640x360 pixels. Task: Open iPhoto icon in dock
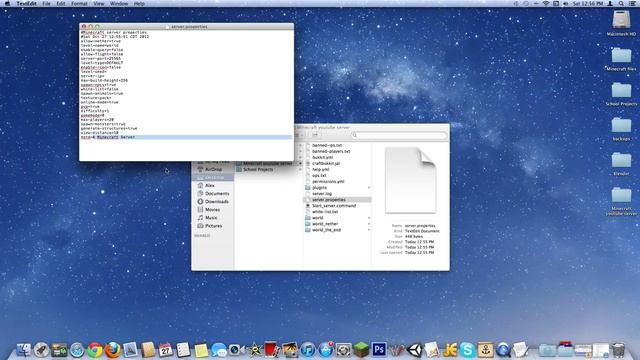(x=290, y=350)
